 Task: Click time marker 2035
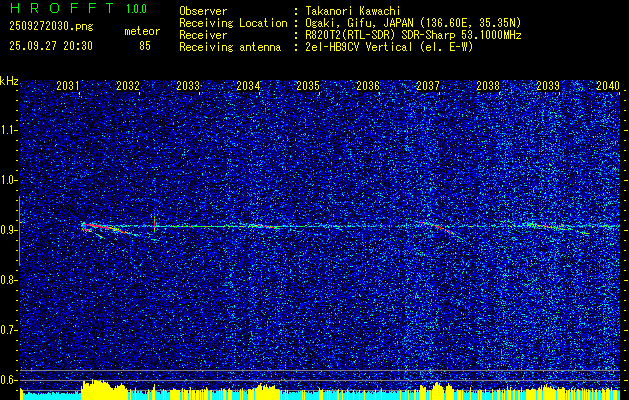coord(308,86)
